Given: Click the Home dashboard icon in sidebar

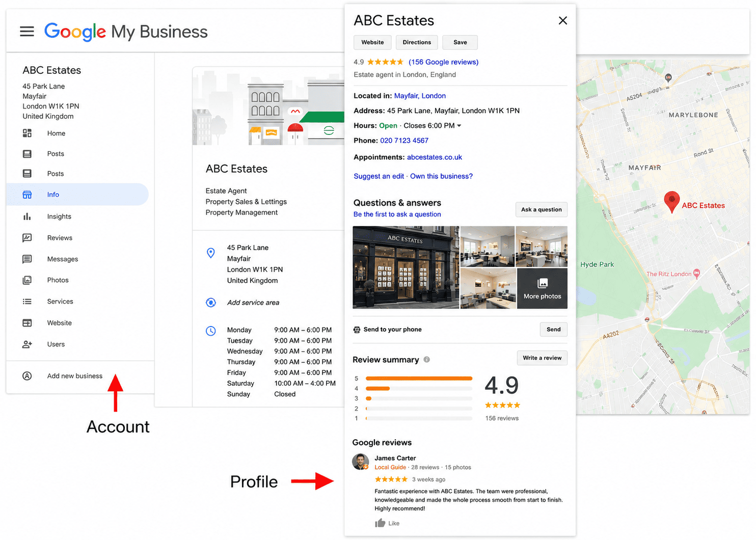Looking at the screenshot, I should [x=27, y=133].
